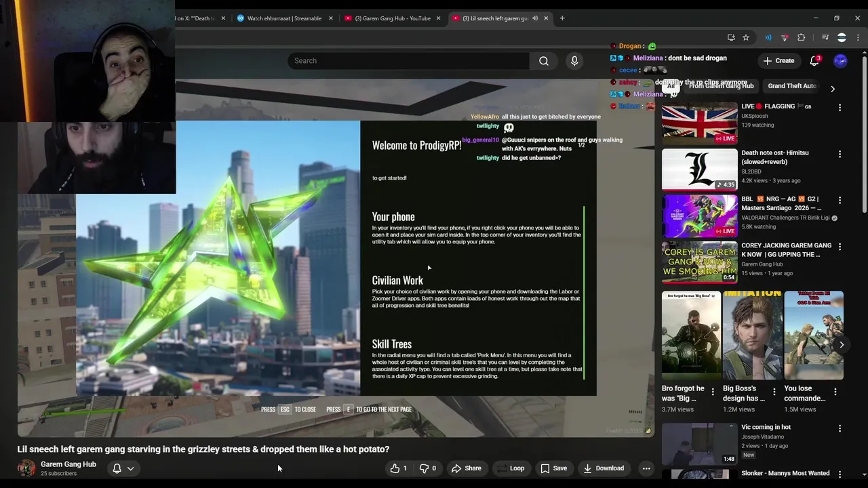The image size is (868, 488).
Task: Advance Shorts shelf with right arrow
Action: click(842, 345)
